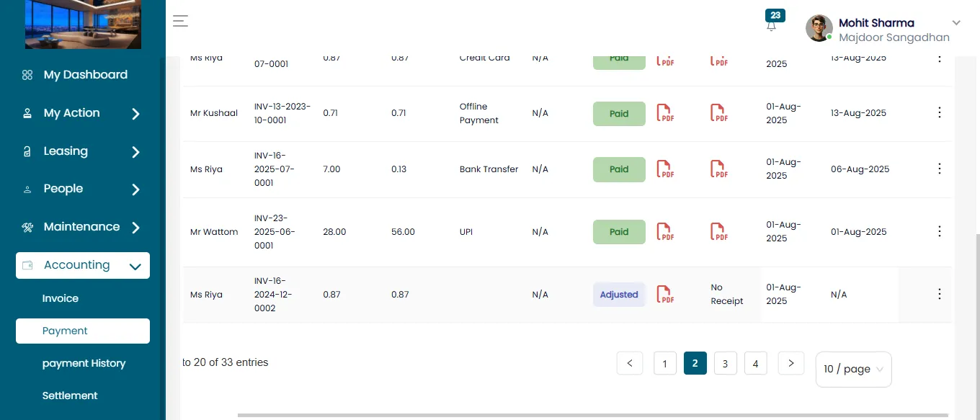Open the Invoice submenu item

point(61,298)
